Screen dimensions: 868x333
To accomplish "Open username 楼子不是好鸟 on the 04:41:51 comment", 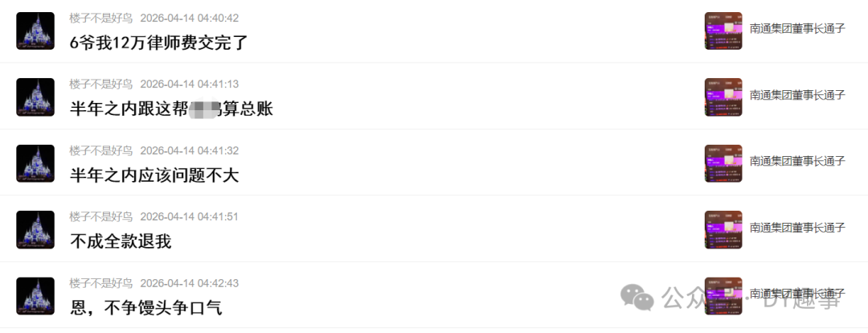I will click(x=100, y=216).
